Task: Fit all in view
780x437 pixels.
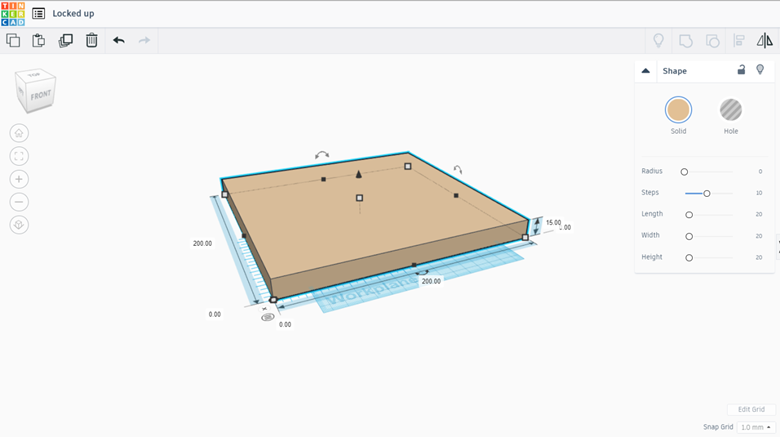Action: tap(19, 156)
